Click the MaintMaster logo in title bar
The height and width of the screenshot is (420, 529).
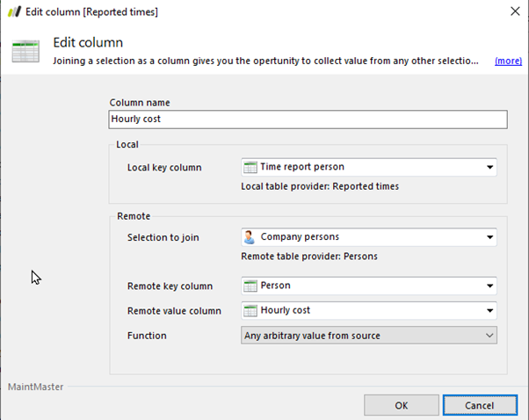coord(15,11)
